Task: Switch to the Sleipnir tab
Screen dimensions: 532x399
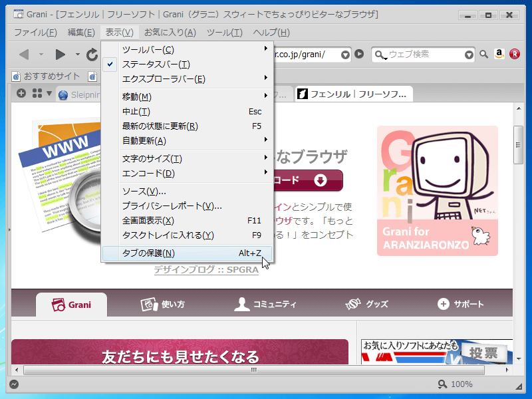Action: tap(79, 94)
